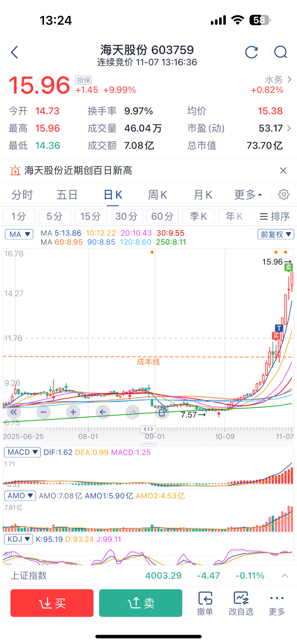Move chart left with arrow button
The width and height of the screenshot is (297, 644).
click(102, 412)
